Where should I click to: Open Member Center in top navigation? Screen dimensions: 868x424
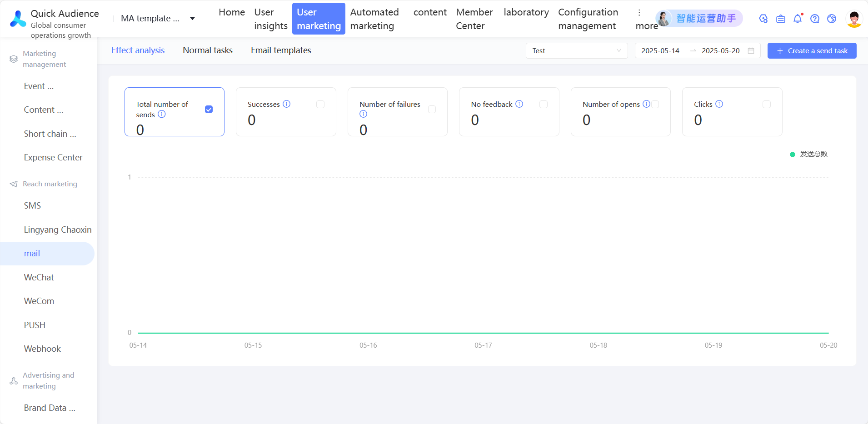click(474, 19)
